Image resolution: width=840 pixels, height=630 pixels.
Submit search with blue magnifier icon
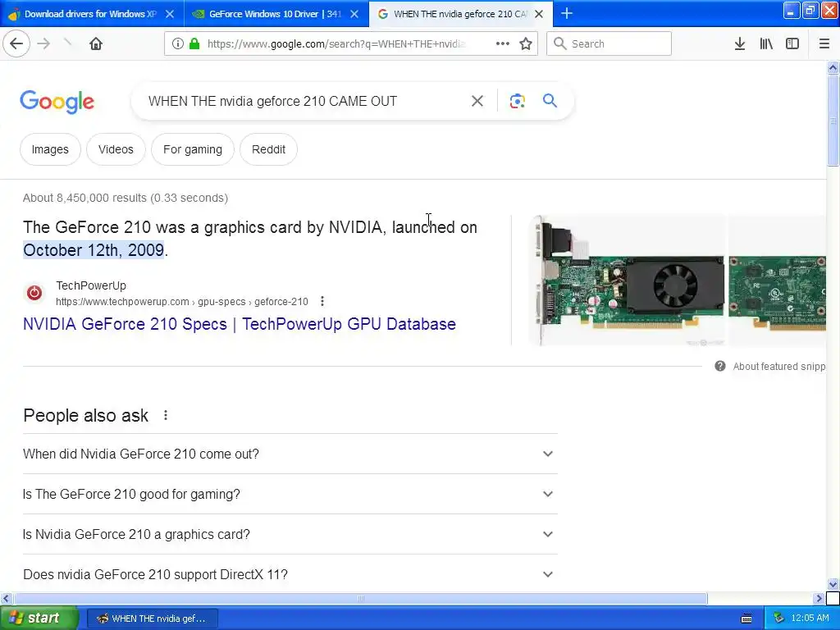click(x=550, y=100)
